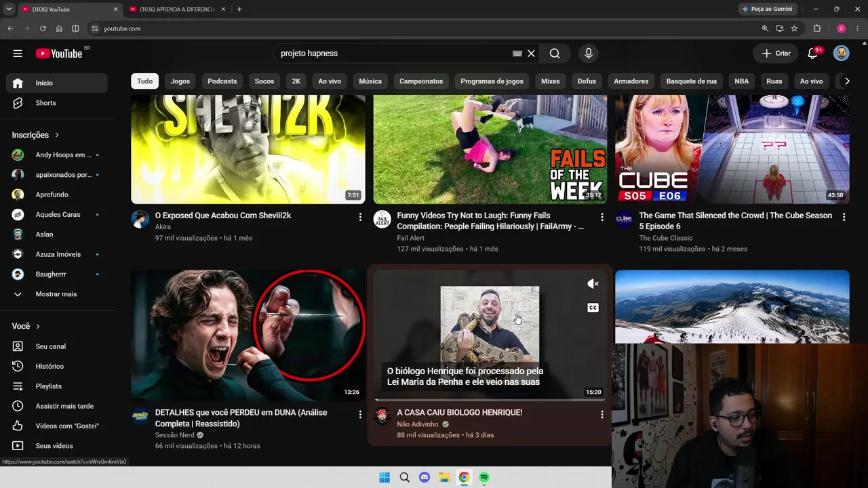Select the Podcasts filter chip
The width and height of the screenshot is (868, 488).
(222, 81)
